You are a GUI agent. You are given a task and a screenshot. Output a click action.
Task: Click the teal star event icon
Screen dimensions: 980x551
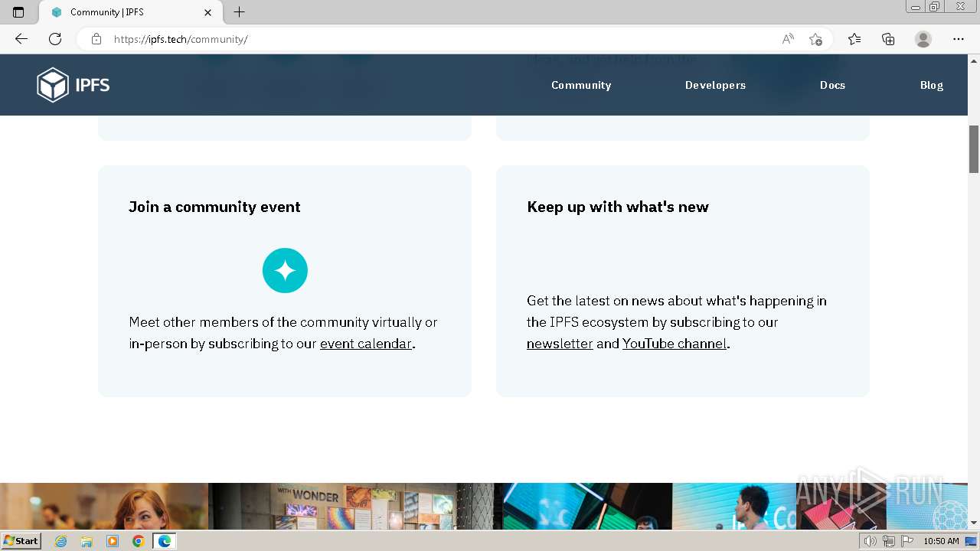tap(285, 270)
